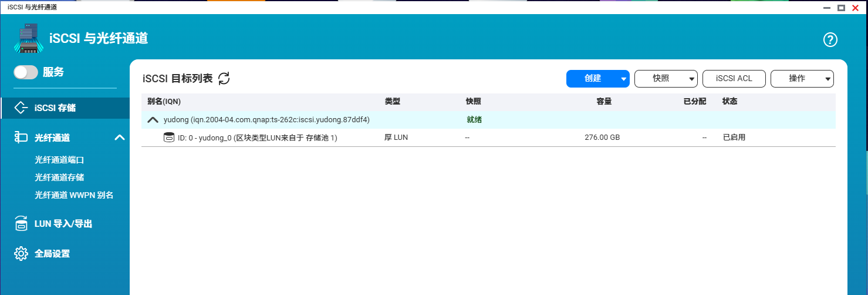Screen dimensions: 868x295
Task: Open the 创建 dropdown arrow
Action: pos(624,79)
